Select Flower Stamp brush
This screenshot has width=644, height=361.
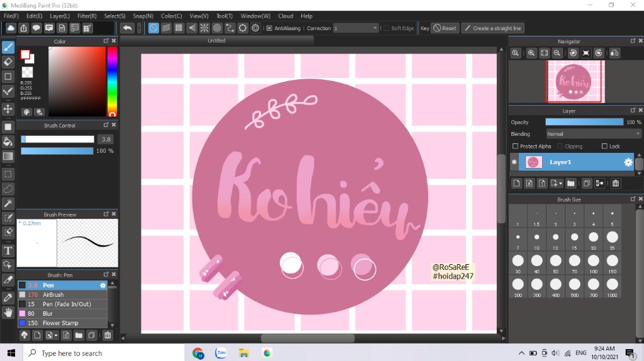(62, 323)
